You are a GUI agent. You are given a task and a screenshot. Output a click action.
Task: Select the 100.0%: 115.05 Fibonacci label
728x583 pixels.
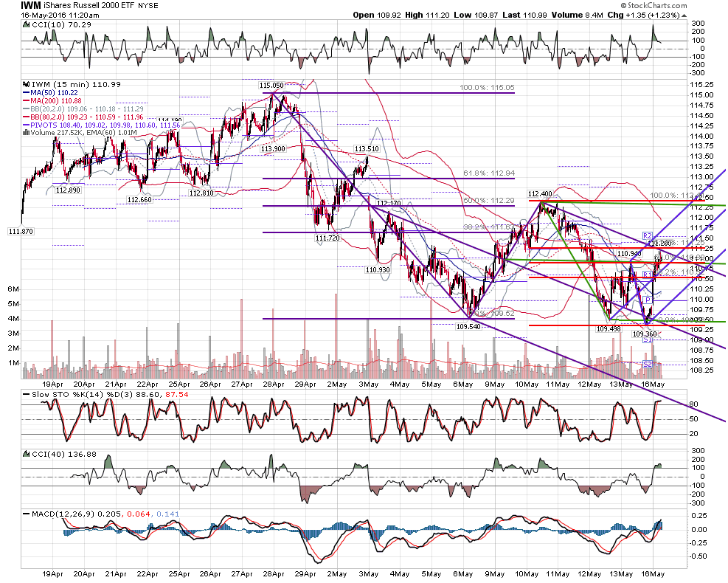pos(487,88)
